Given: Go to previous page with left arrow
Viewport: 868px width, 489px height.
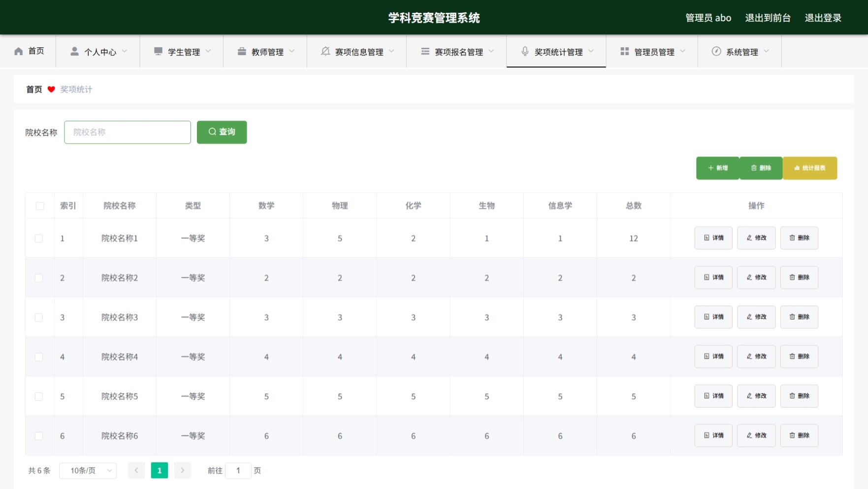Looking at the screenshot, I should pos(136,470).
